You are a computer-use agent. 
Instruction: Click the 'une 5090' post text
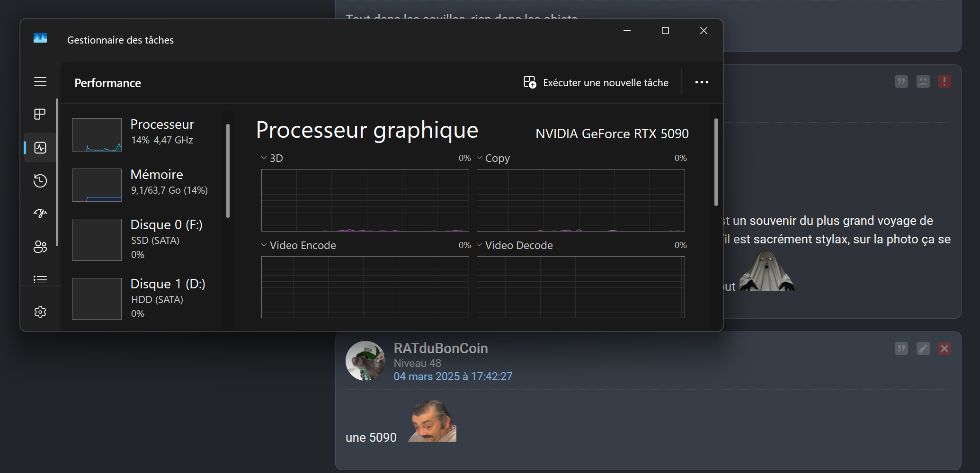tap(371, 437)
